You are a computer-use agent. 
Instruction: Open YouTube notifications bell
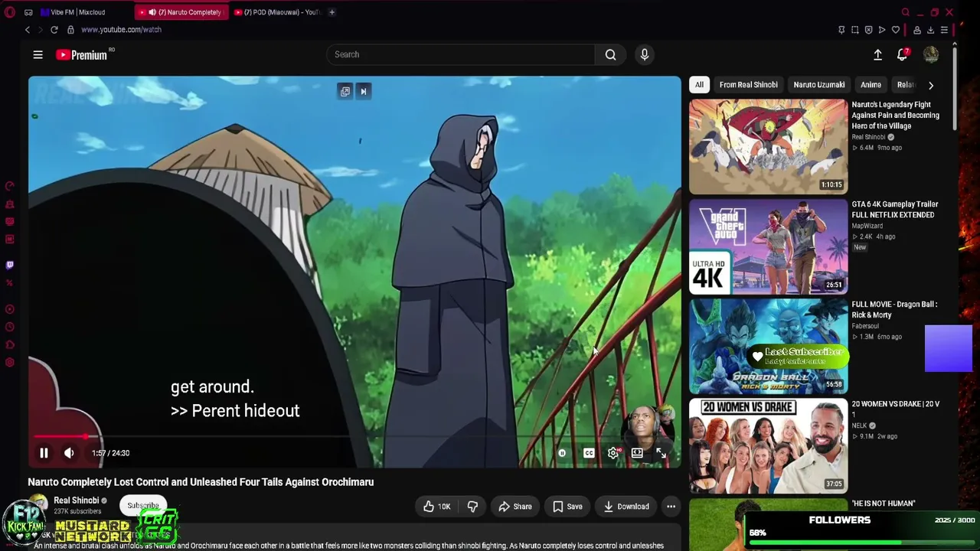pos(903,54)
